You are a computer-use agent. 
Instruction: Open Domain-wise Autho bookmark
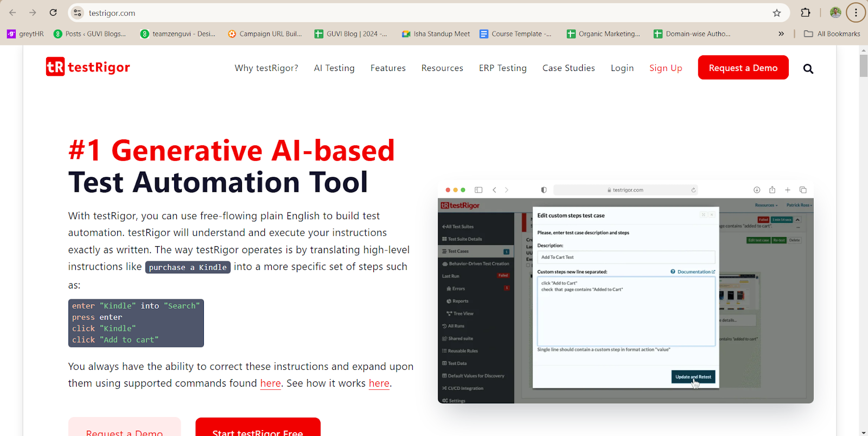(x=692, y=34)
